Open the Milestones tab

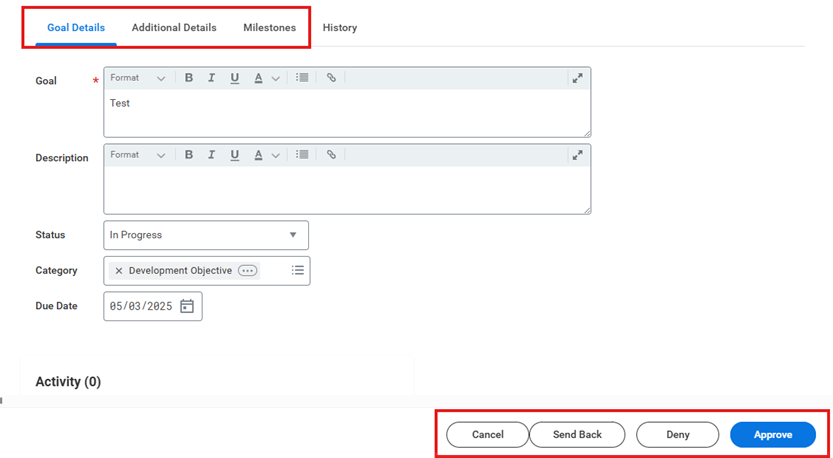(269, 28)
